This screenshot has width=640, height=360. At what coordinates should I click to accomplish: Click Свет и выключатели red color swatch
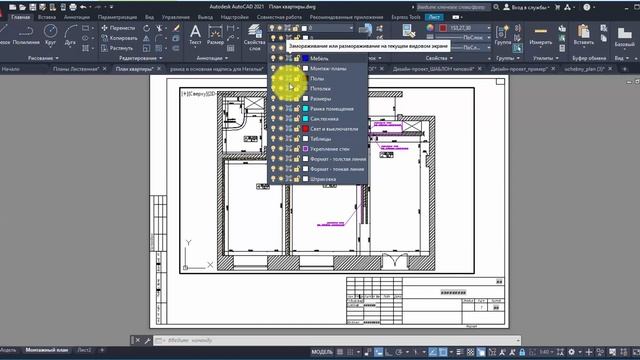coord(305,129)
